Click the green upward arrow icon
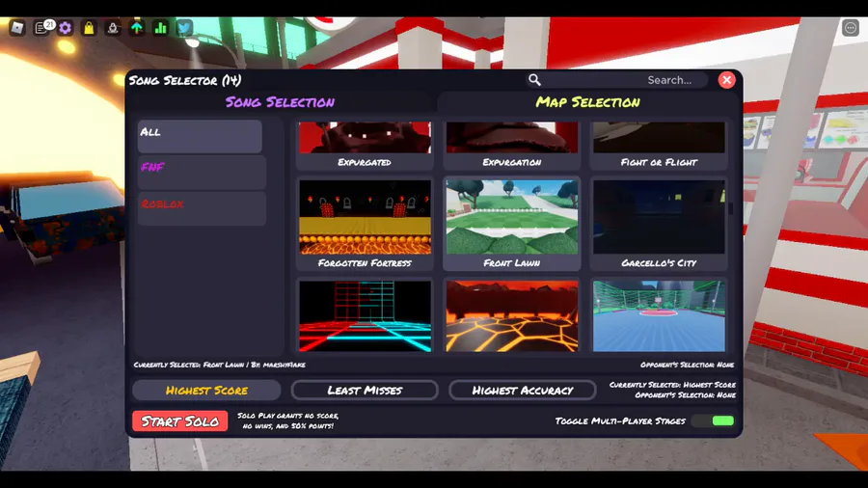868x488 pixels. (x=137, y=28)
